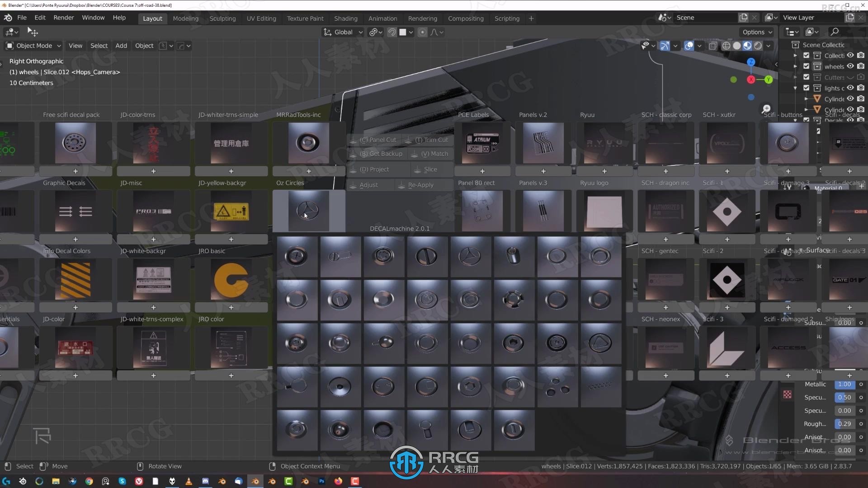The height and width of the screenshot is (488, 868).
Task: Click the Blender logo icon in menu bar
Action: pos(8,18)
